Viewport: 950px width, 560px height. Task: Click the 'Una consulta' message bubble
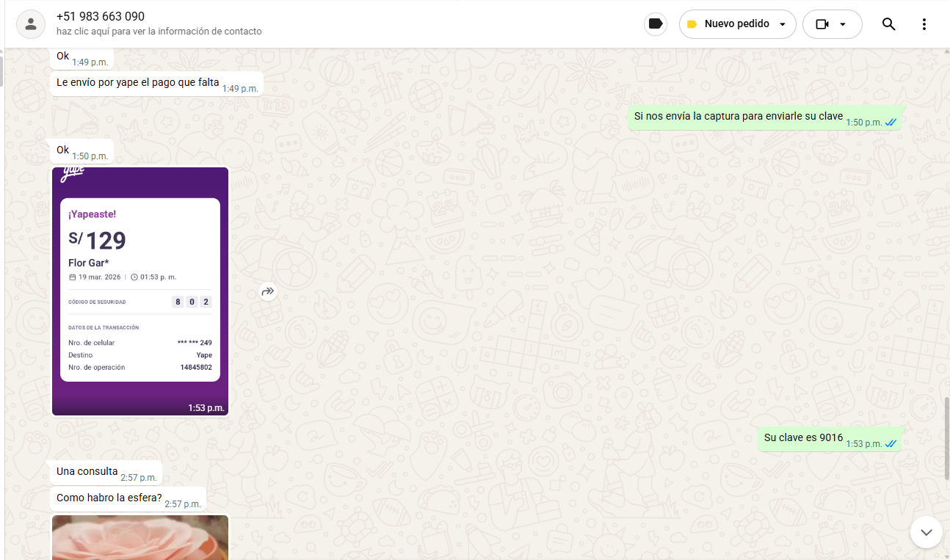tap(87, 472)
